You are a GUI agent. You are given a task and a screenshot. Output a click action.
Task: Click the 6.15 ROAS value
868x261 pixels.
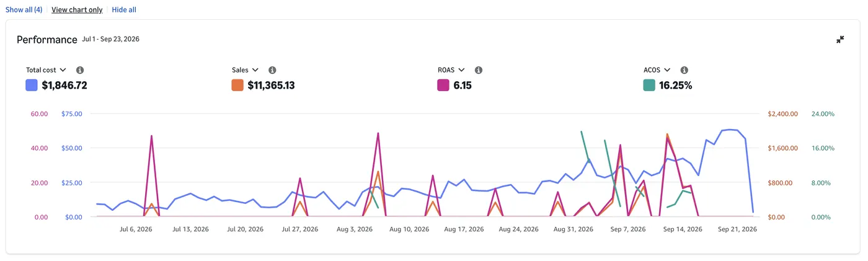pos(463,86)
